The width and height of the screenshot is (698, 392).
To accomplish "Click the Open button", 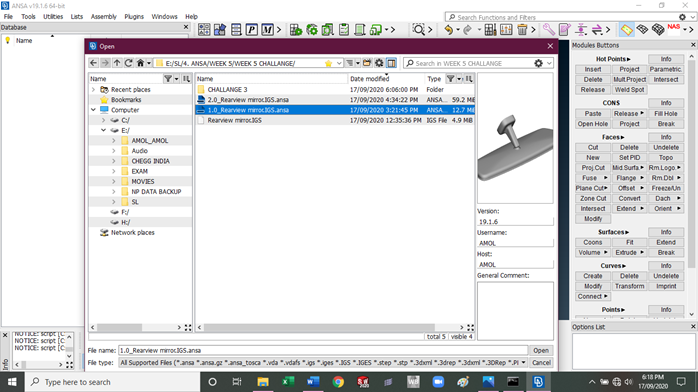I will pos(541,351).
